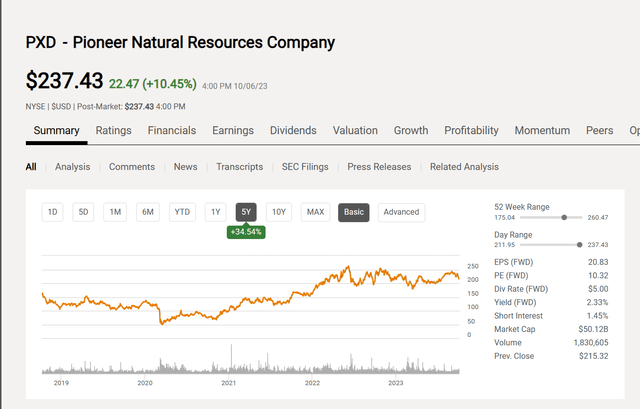Show Press Releases
The height and width of the screenshot is (409, 640).
pos(379,167)
